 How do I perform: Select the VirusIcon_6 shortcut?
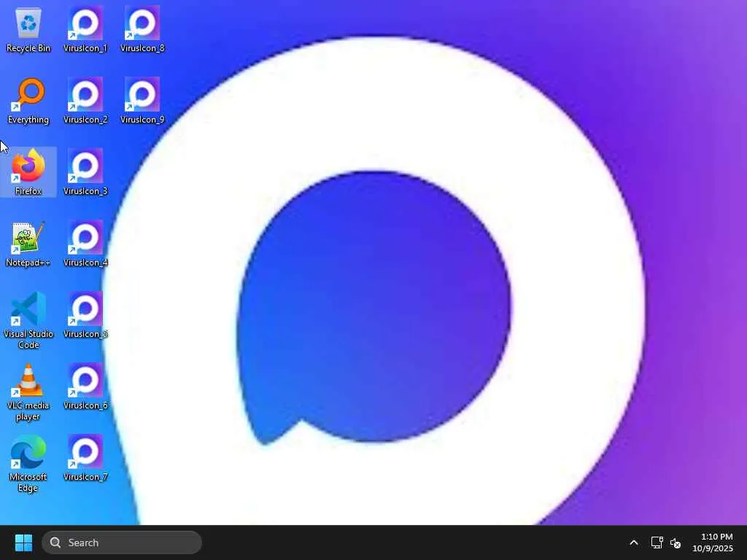[85, 386]
